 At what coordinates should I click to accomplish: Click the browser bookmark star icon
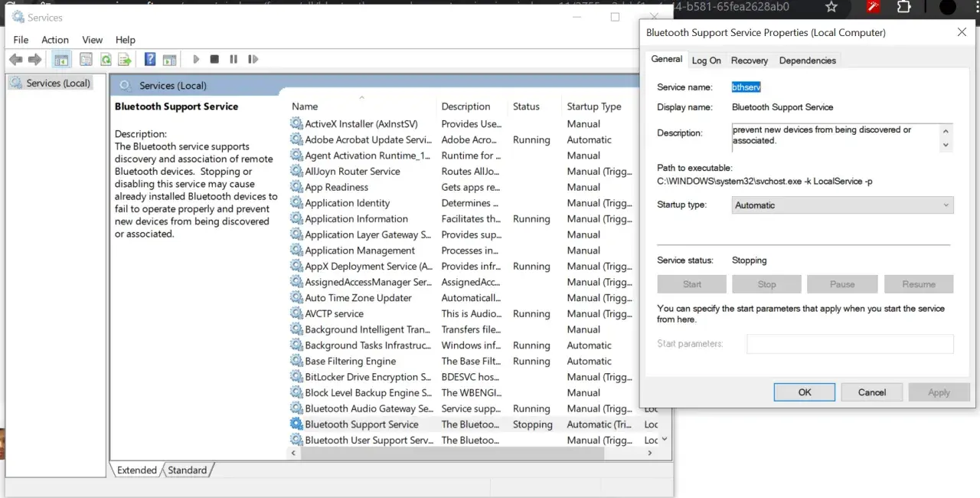pos(831,7)
